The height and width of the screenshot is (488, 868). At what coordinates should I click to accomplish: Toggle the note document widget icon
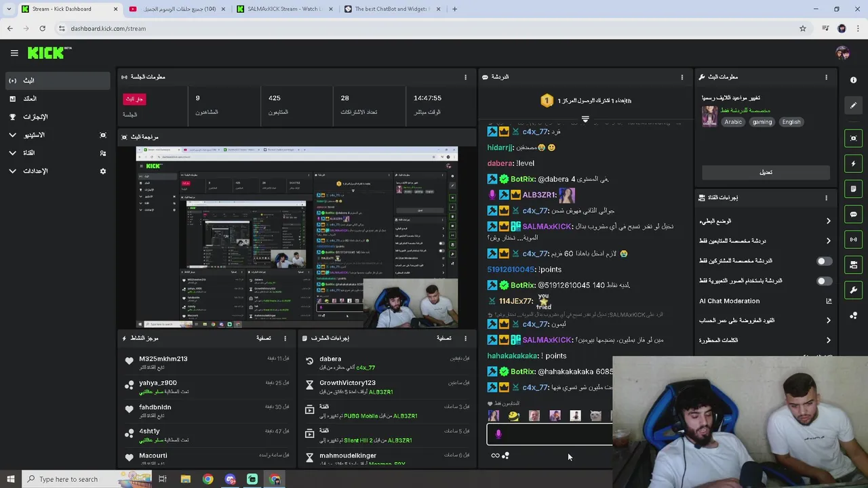tap(853, 188)
